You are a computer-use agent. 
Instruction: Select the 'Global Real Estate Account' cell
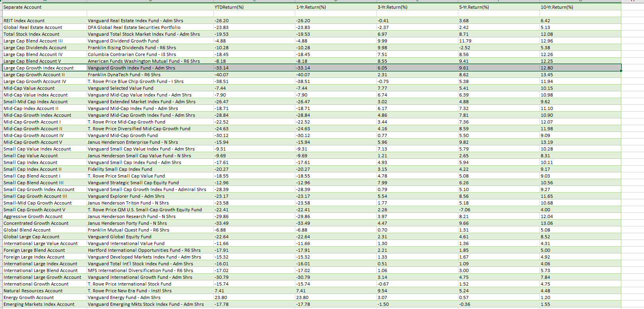pyautogui.click(x=45, y=27)
